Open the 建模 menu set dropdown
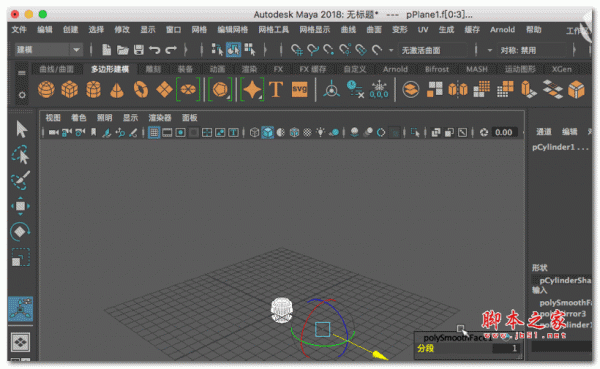600x369 pixels. coord(49,50)
